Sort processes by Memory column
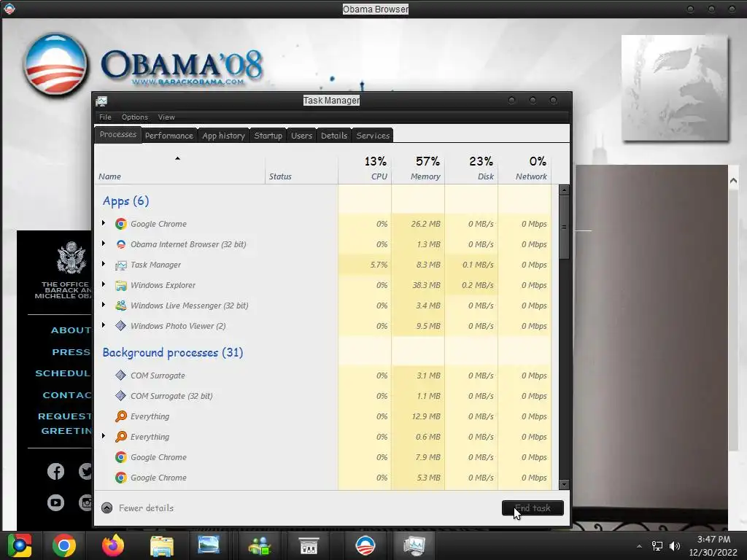Image resolution: width=747 pixels, height=560 pixels. coord(418,168)
